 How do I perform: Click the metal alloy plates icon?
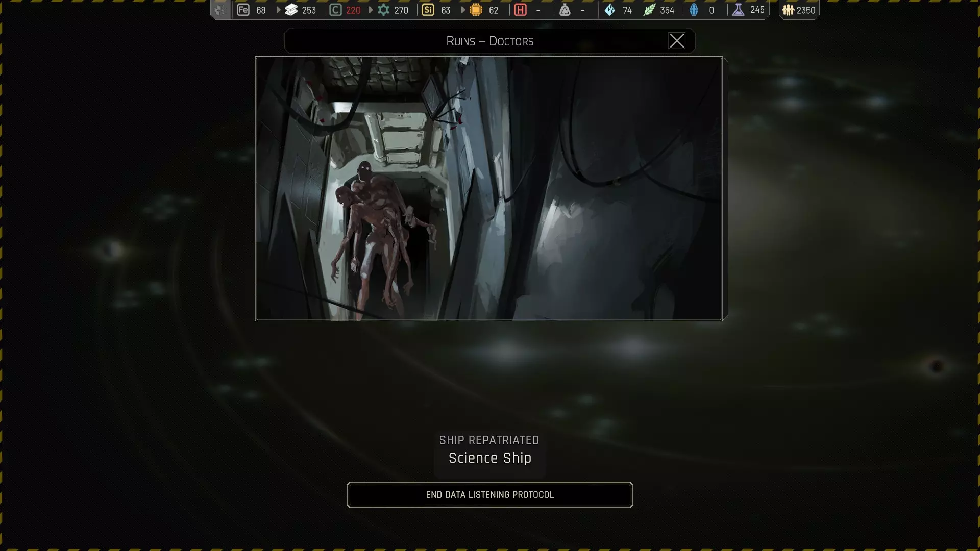point(291,10)
